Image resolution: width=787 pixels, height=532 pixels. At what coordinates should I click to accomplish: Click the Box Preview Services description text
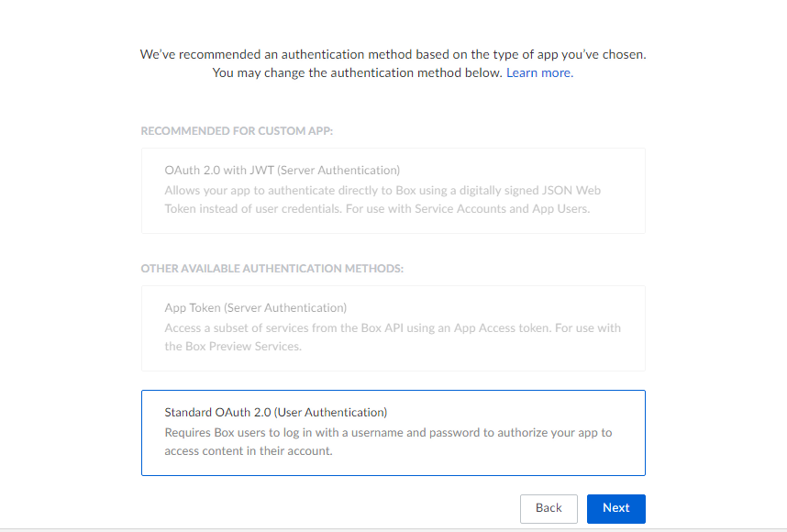click(233, 347)
